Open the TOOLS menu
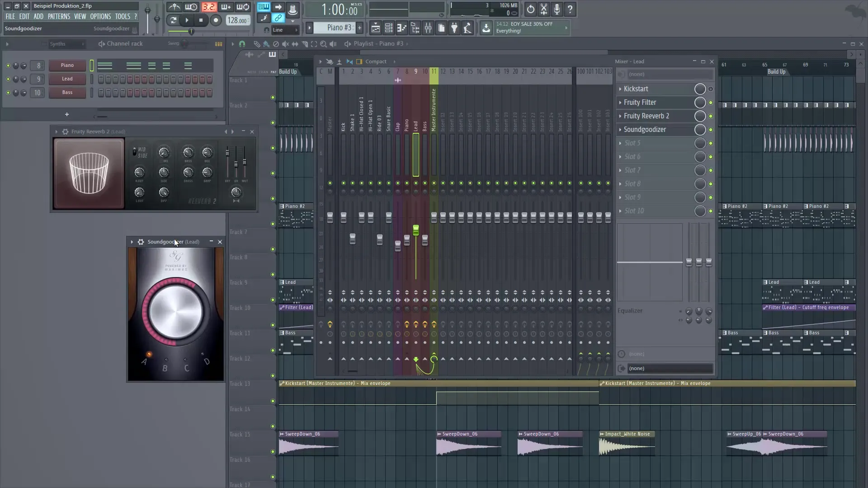868x488 pixels. [x=123, y=16]
